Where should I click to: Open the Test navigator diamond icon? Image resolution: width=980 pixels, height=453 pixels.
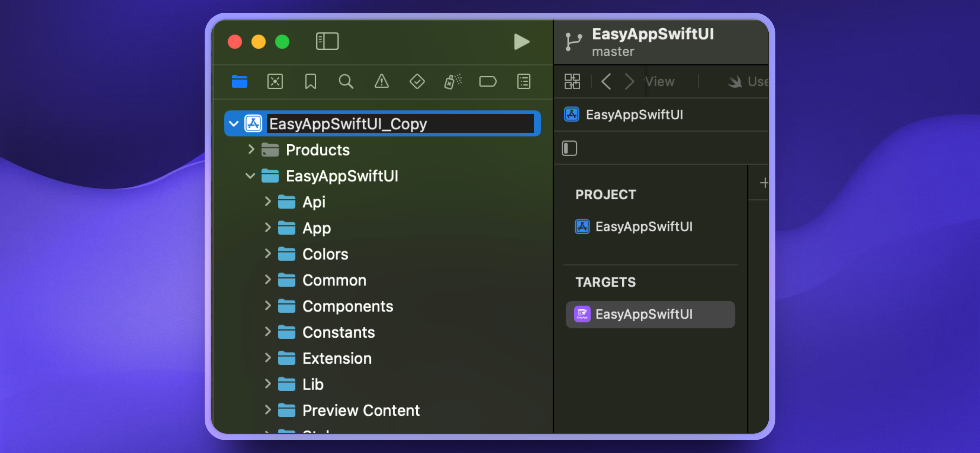pyautogui.click(x=417, y=81)
